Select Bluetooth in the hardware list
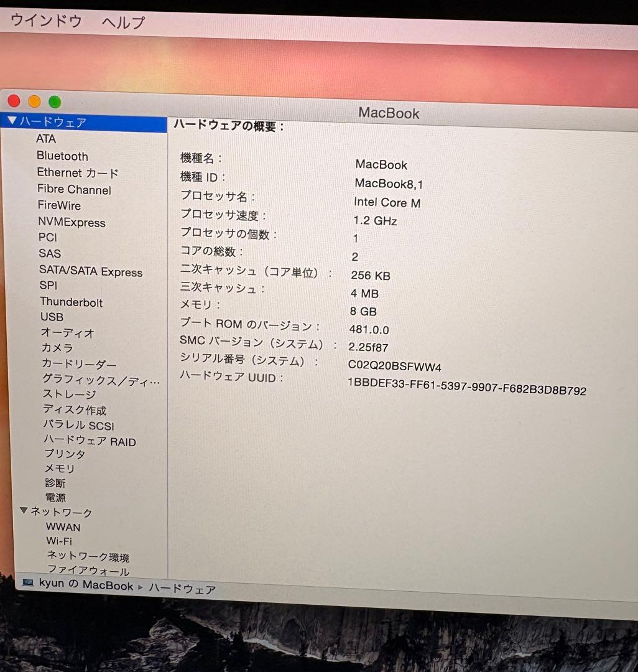This screenshot has width=638, height=672. (x=62, y=156)
